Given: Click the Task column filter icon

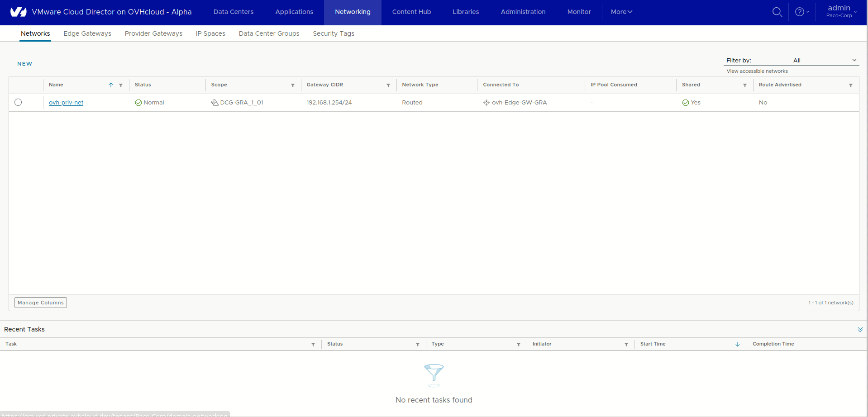Looking at the screenshot, I should coord(313,344).
